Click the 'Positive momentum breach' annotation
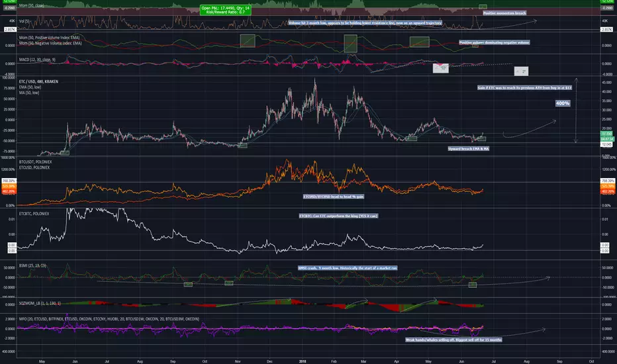The height and width of the screenshot is (364, 617). (x=504, y=13)
